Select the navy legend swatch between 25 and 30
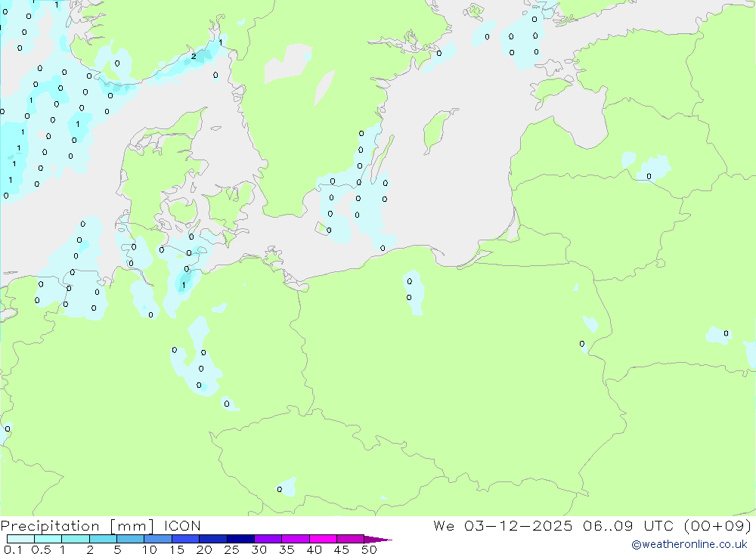 tap(240, 539)
